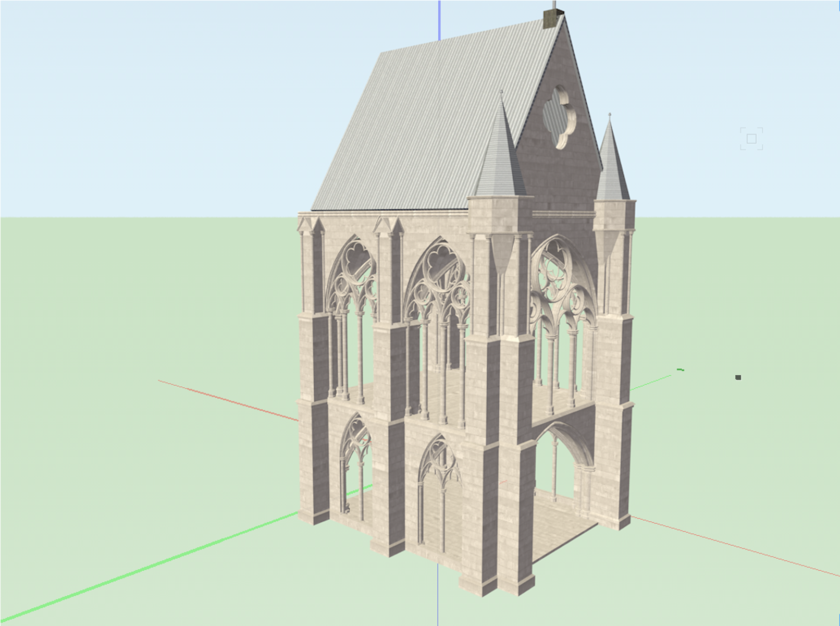Select the small dark square marker on ground
Viewport: 840px width, 626px height.
pyautogui.click(x=738, y=377)
